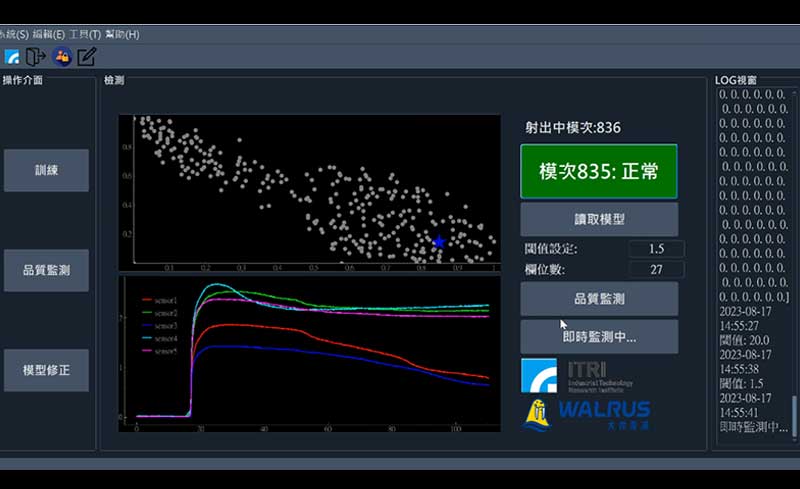This screenshot has width=800, height=489.
Task: Click the LOG視窗 panel title
Action: tap(735, 80)
